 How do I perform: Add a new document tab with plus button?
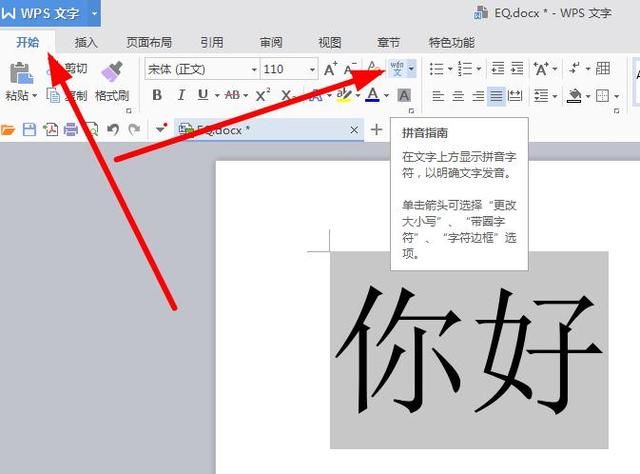point(376,130)
